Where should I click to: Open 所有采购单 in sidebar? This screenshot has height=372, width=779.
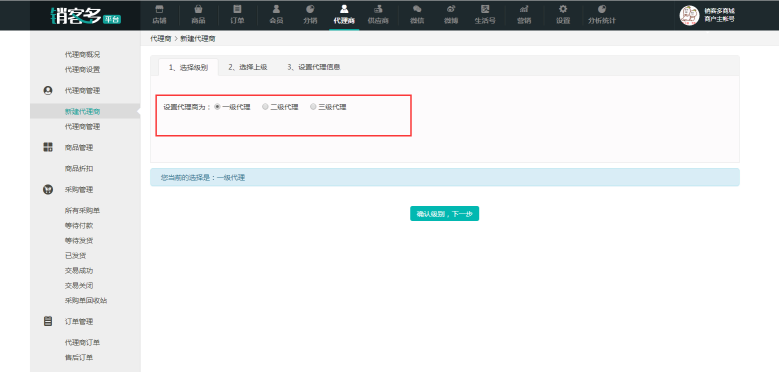pyautogui.click(x=82, y=211)
